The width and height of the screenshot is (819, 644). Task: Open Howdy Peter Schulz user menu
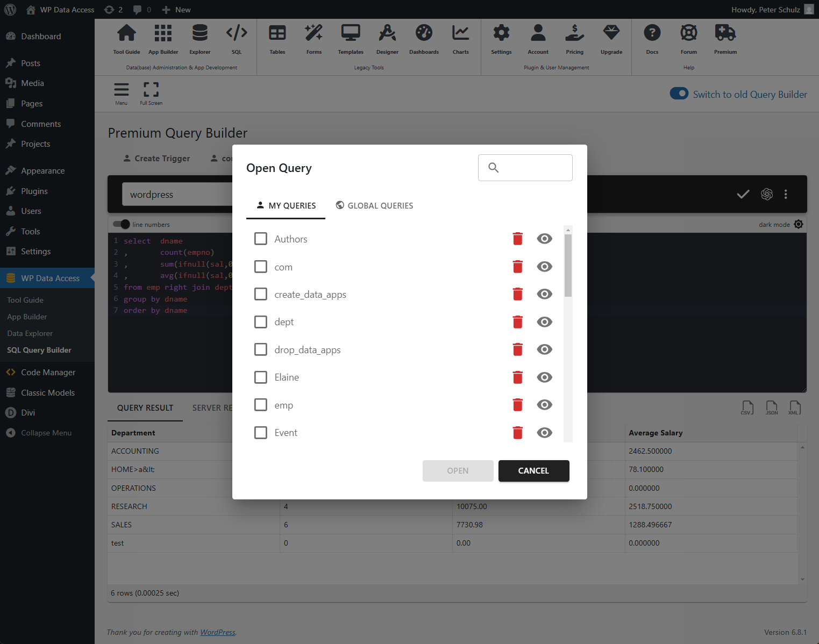coord(772,10)
